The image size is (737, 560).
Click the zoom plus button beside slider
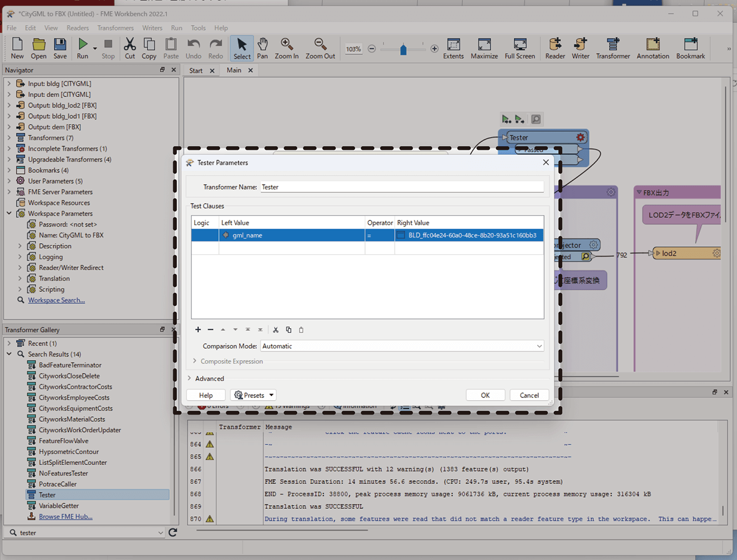click(435, 49)
